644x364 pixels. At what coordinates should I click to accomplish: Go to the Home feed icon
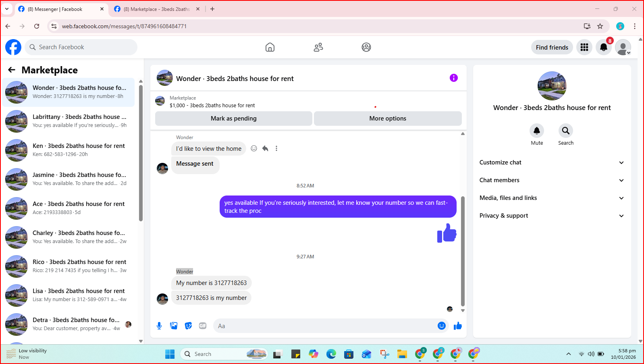click(270, 47)
